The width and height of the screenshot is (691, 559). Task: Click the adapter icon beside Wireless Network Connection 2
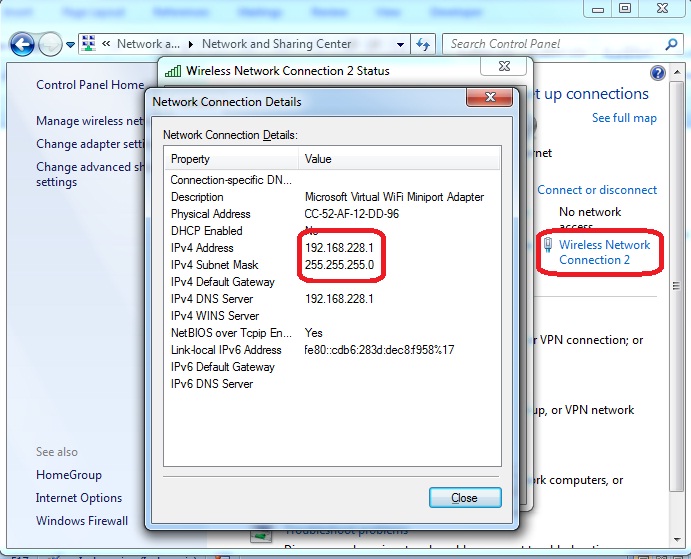click(x=548, y=245)
